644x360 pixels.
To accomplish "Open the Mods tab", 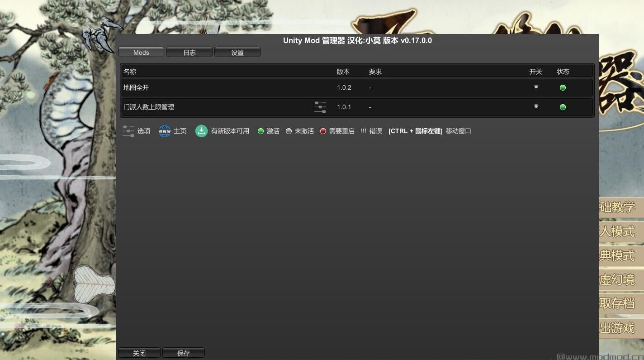I will click(141, 53).
